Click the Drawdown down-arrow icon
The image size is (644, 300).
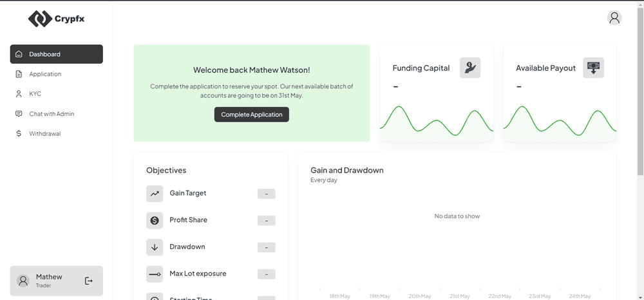click(155, 247)
